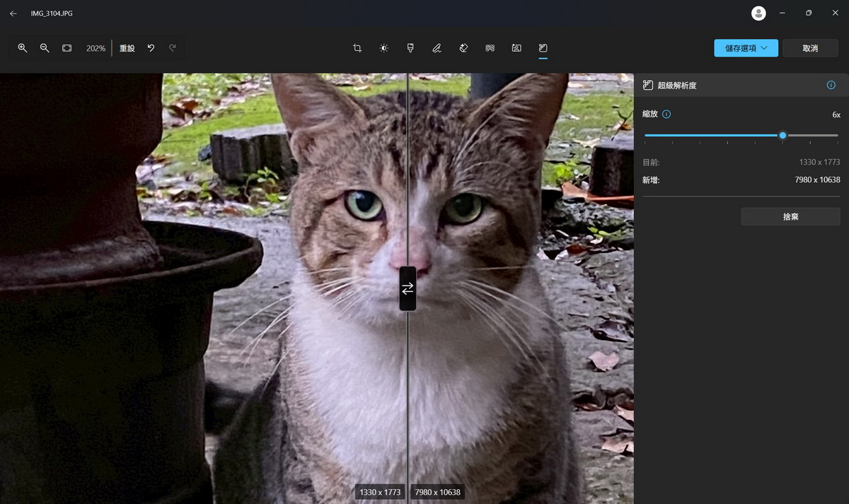Zoom out of the photo
This screenshot has width=849, height=504.
(x=45, y=48)
